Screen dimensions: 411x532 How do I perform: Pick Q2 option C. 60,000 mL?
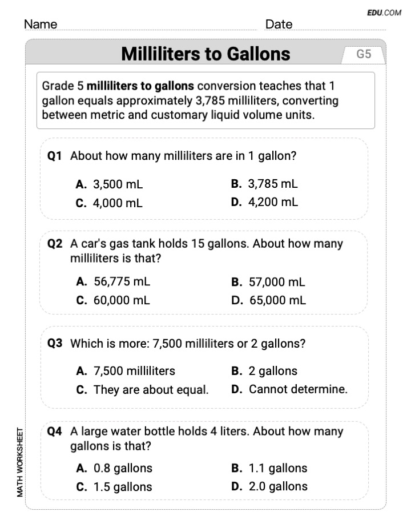tap(113, 300)
